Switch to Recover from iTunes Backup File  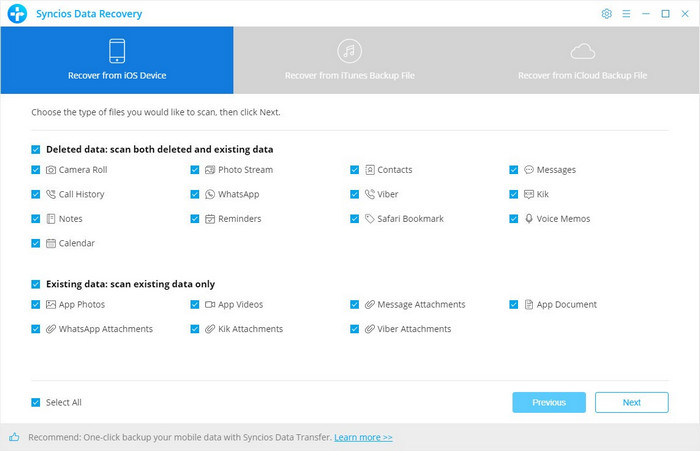click(350, 60)
